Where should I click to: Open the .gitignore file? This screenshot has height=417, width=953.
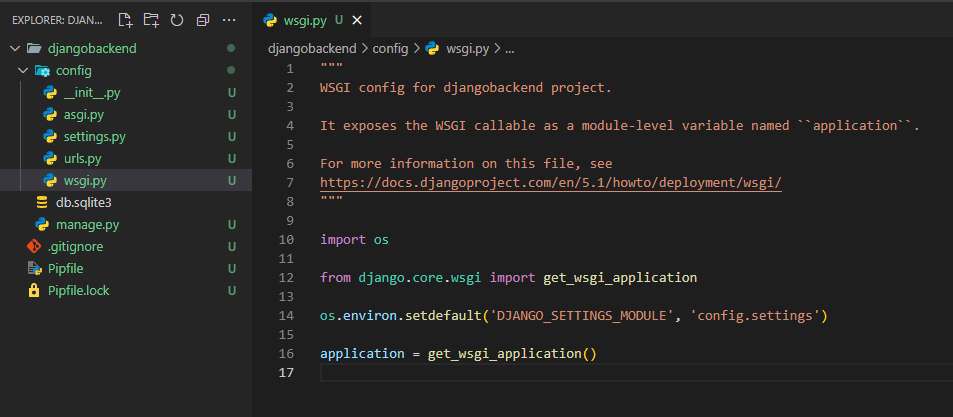point(75,247)
